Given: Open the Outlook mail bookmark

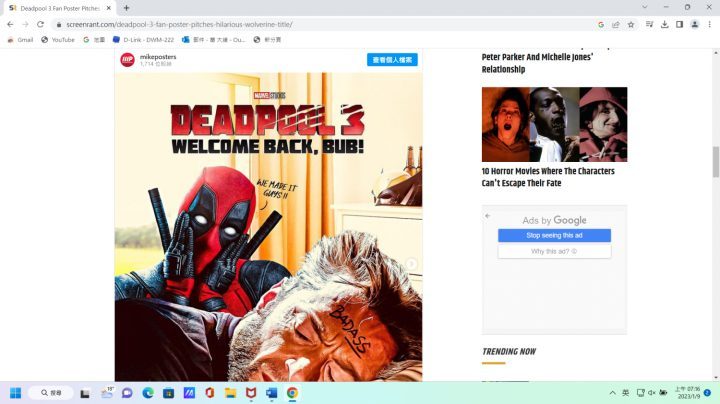Looking at the screenshot, I should 214,40.
